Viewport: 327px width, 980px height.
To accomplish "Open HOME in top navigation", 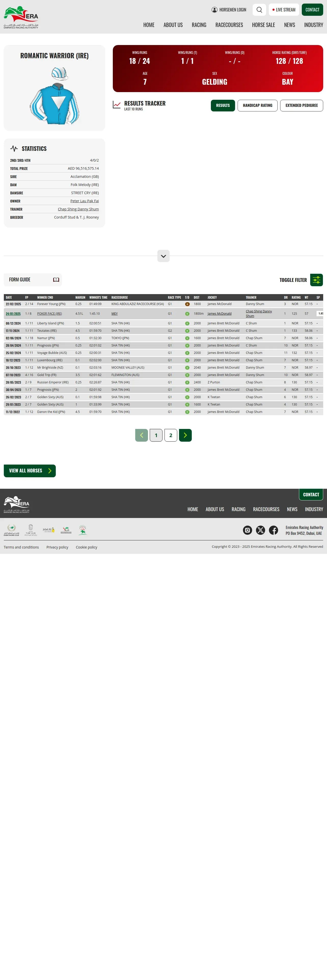I will (x=149, y=25).
